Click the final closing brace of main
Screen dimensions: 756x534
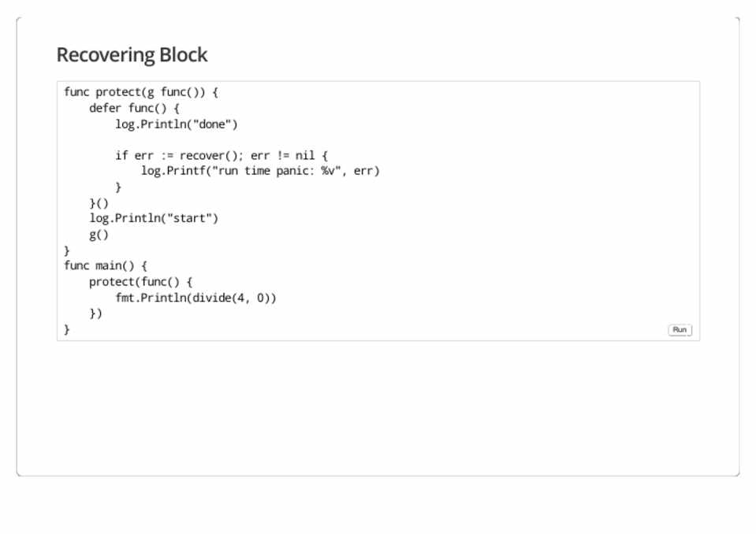point(67,329)
